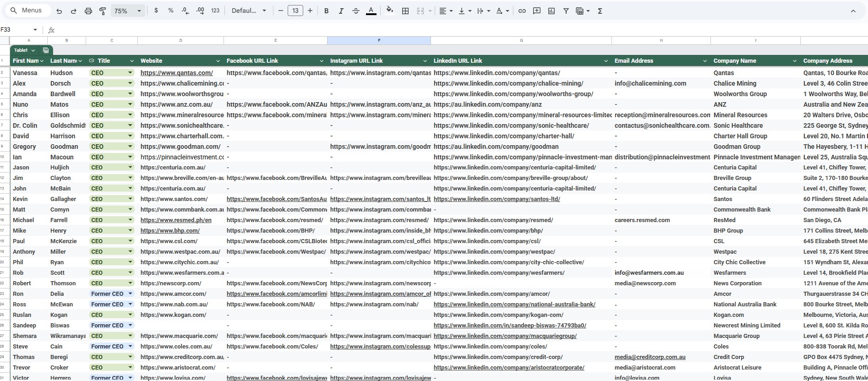Toggle bold formatting

pyautogui.click(x=327, y=11)
